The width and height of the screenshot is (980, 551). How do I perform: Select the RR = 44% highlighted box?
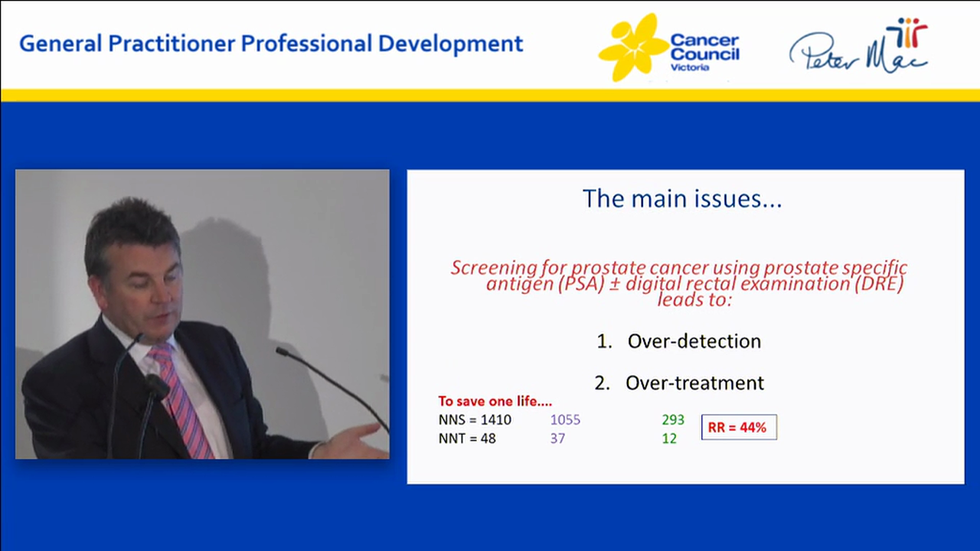(738, 427)
